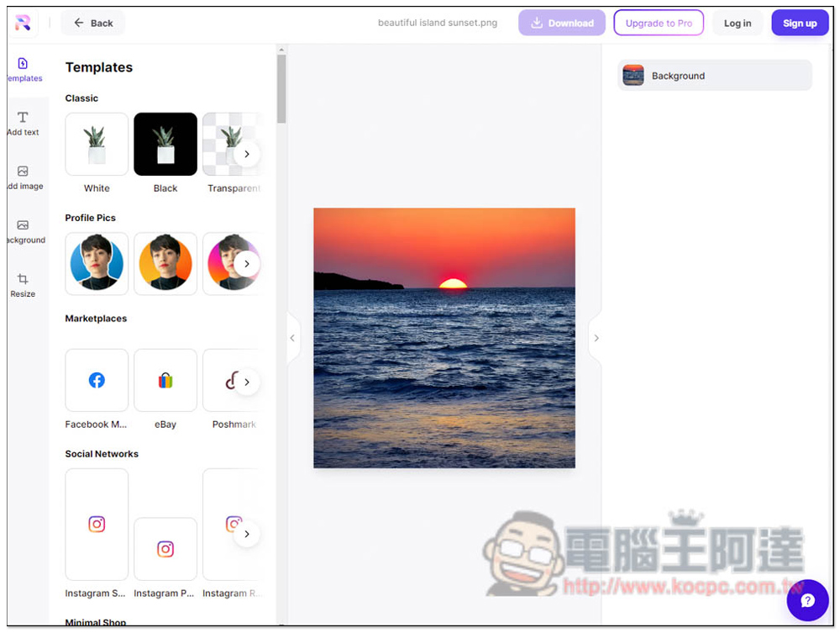Apply the Transparent classic template
840x633 pixels.
point(223,145)
